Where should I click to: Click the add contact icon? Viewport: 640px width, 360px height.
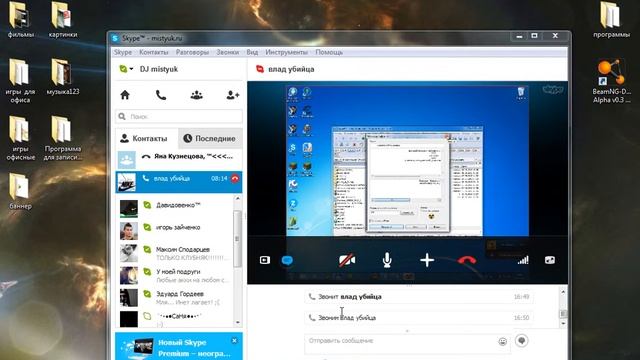[x=233, y=95]
